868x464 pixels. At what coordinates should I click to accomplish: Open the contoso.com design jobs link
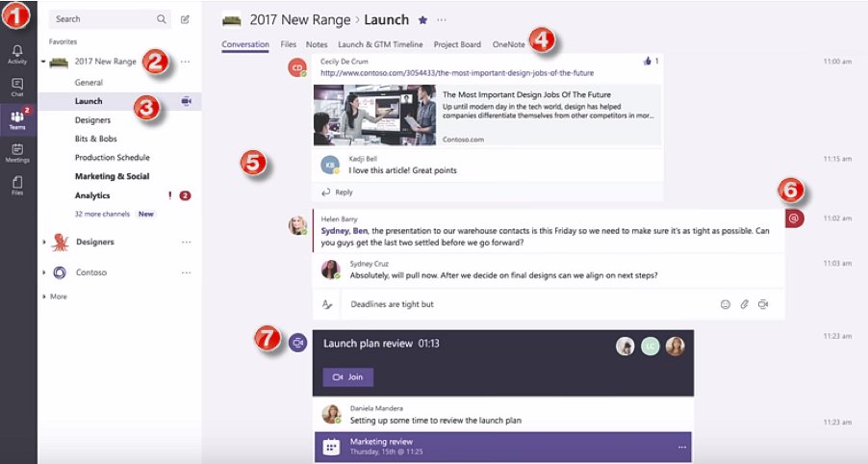457,72
